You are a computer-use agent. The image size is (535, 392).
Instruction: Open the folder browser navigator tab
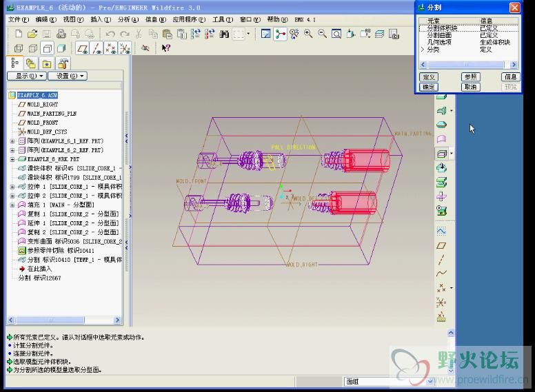[31, 63]
